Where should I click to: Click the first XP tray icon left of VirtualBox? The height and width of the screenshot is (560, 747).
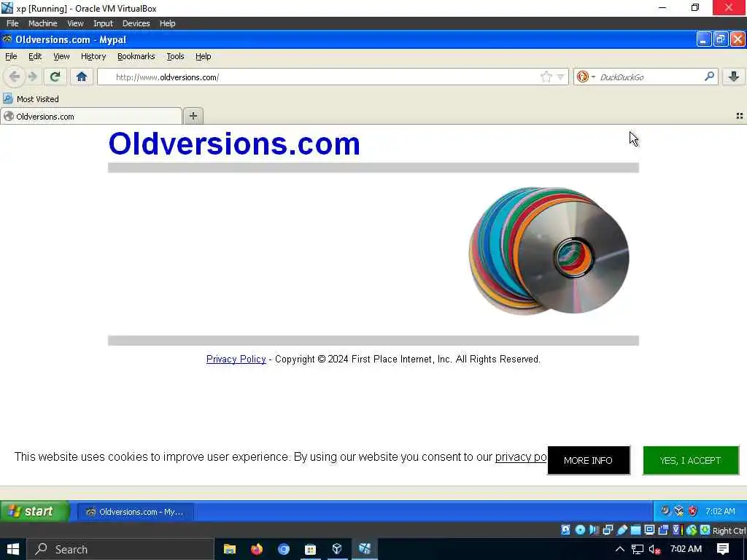[x=665, y=511]
